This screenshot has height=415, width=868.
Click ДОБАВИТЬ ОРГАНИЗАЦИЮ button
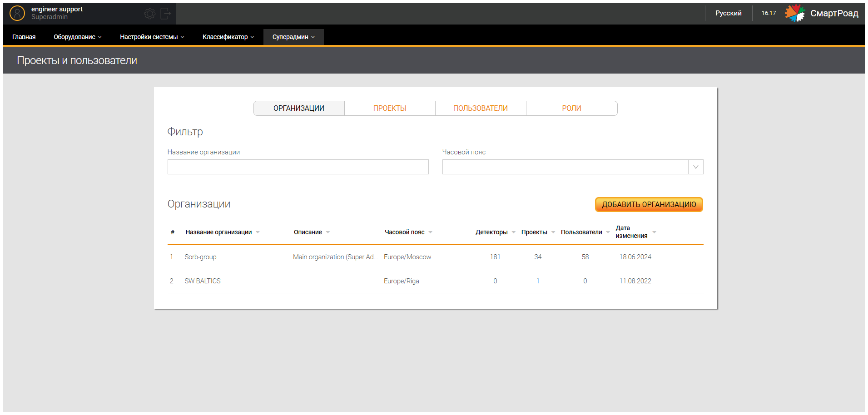click(x=649, y=204)
